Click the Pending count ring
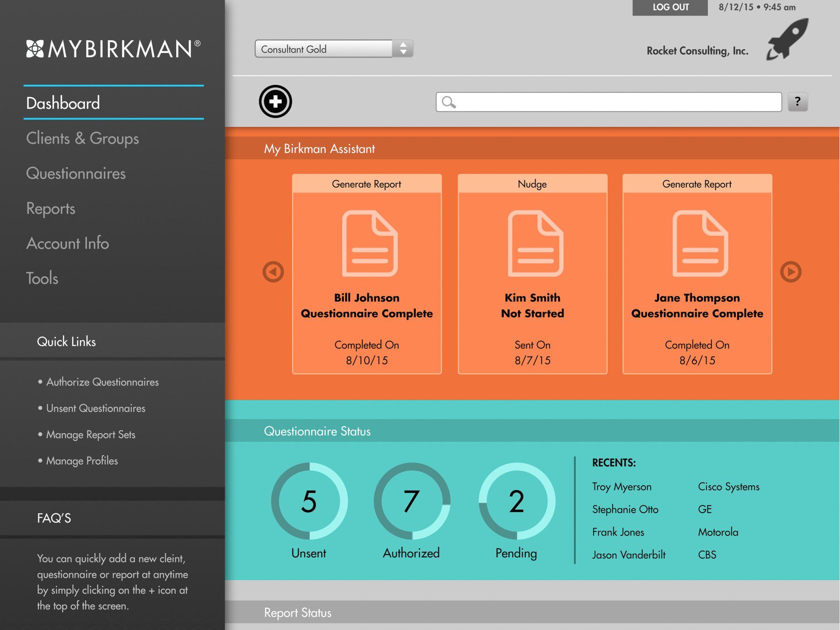840x630 pixels. (x=516, y=501)
